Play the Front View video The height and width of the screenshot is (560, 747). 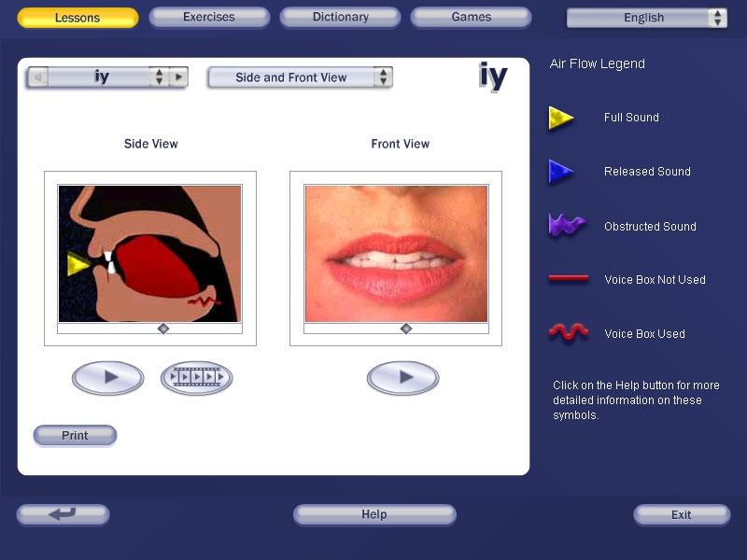point(402,378)
